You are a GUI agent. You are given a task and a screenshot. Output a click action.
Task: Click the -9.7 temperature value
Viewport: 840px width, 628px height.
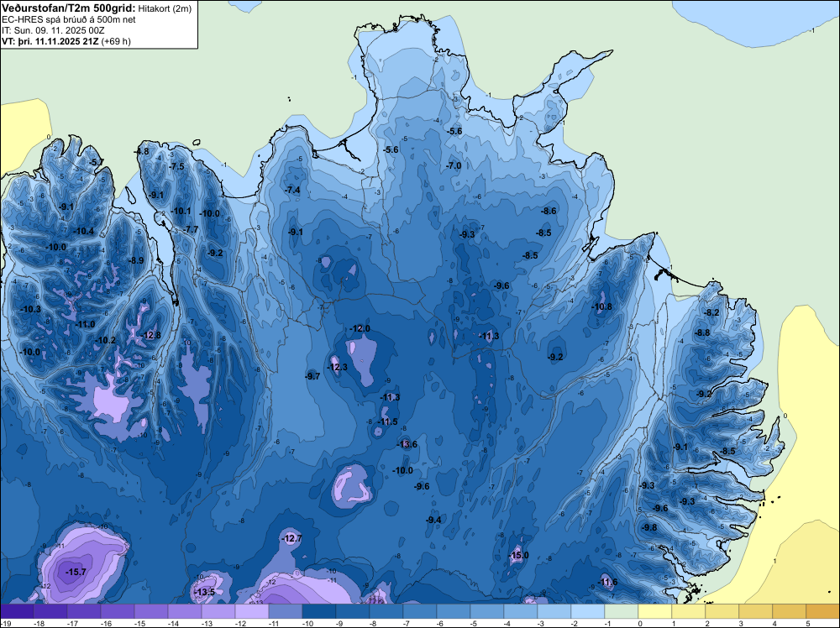point(312,376)
